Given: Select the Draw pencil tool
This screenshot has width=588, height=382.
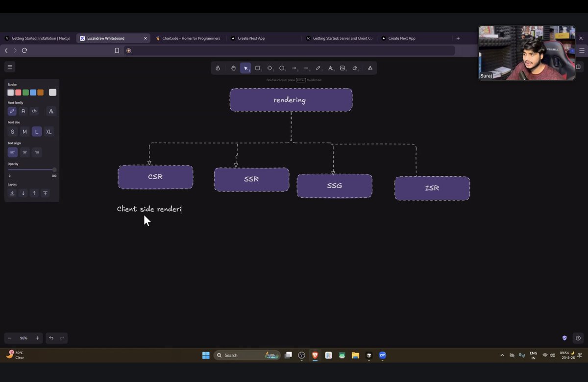Looking at the screenshot, I should point(318,68).
